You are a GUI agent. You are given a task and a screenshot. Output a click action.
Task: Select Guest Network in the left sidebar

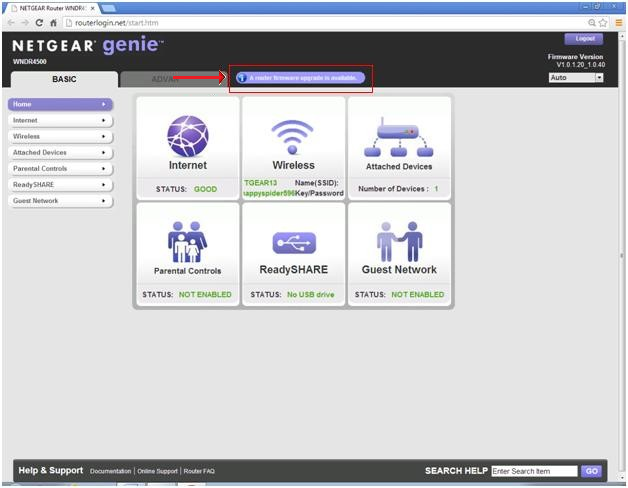(60, 200)
